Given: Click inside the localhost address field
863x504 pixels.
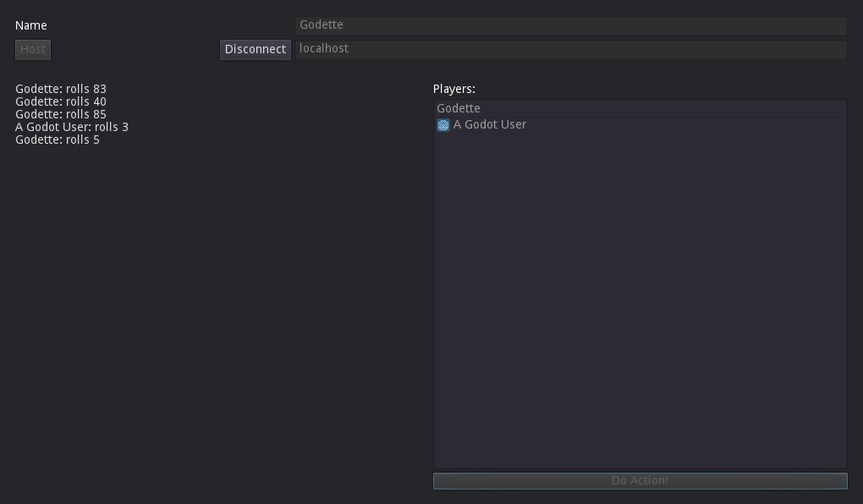Looking at the screenshot, I should coord(570,48).
